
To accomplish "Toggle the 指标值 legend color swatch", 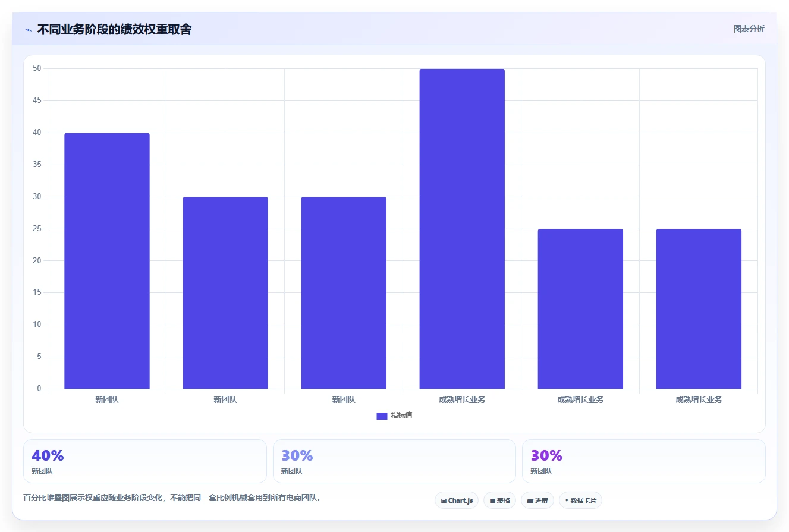I will coord(382,416).
